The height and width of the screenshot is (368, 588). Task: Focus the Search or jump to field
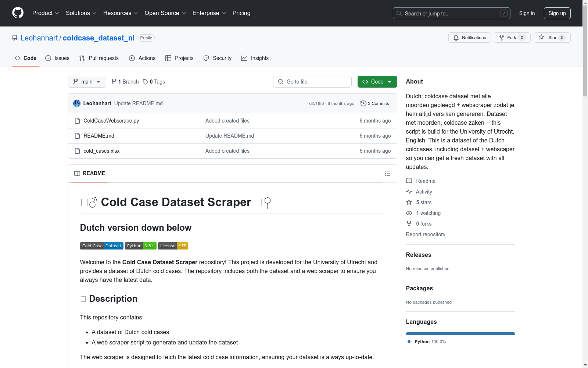(451, 13)
